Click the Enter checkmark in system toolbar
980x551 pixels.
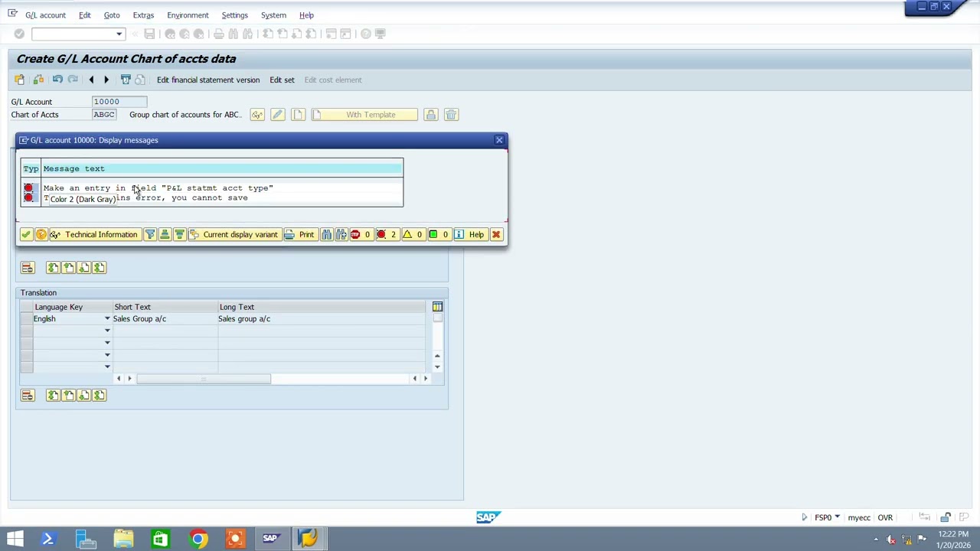click(19, 34)
